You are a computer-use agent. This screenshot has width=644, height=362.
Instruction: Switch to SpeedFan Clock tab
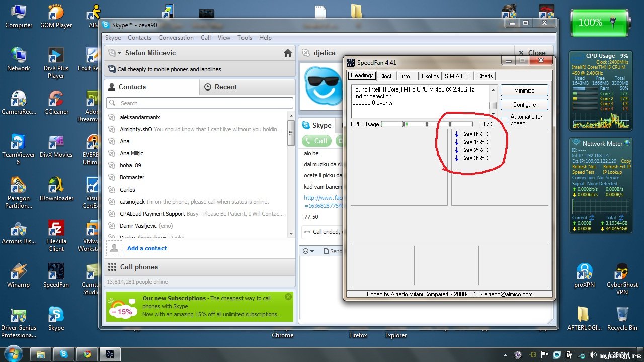386,76
